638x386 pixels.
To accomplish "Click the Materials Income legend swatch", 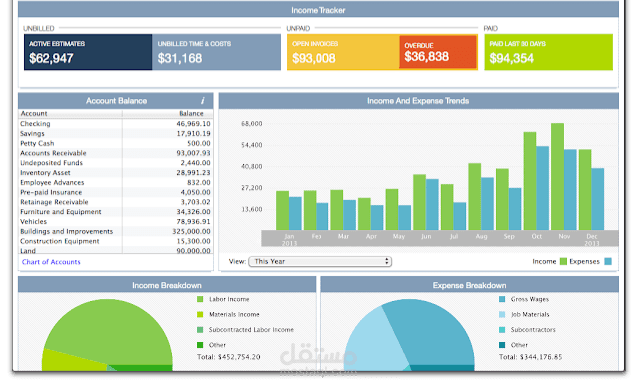I will (200, 314).
